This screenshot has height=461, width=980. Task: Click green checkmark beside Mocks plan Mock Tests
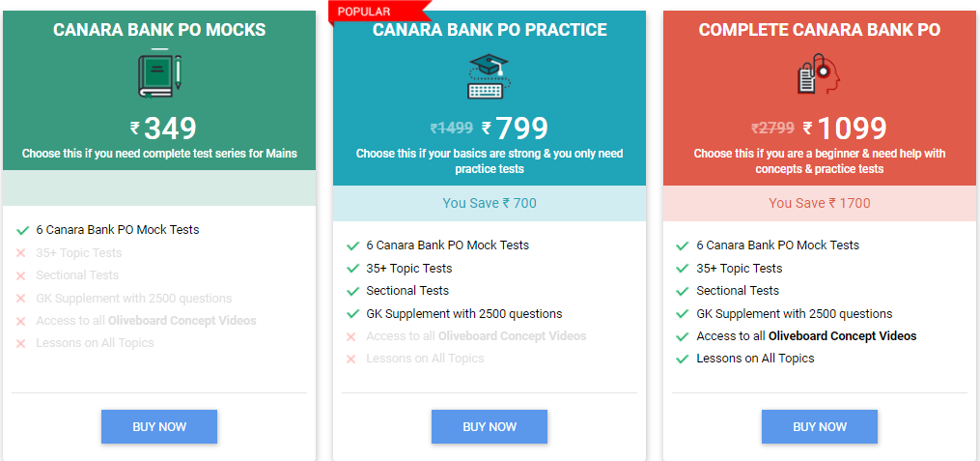pyautogui.click(x=22, y=230)
